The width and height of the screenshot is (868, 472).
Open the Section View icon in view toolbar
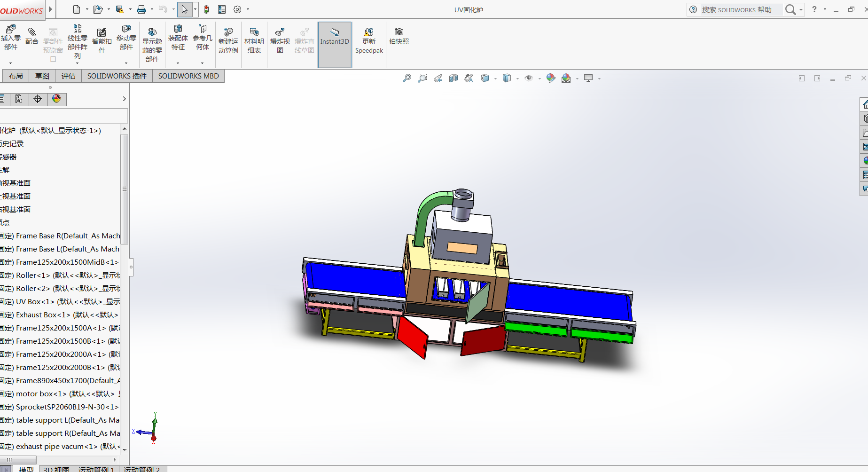pyautogui.click(x=453, y=79)
